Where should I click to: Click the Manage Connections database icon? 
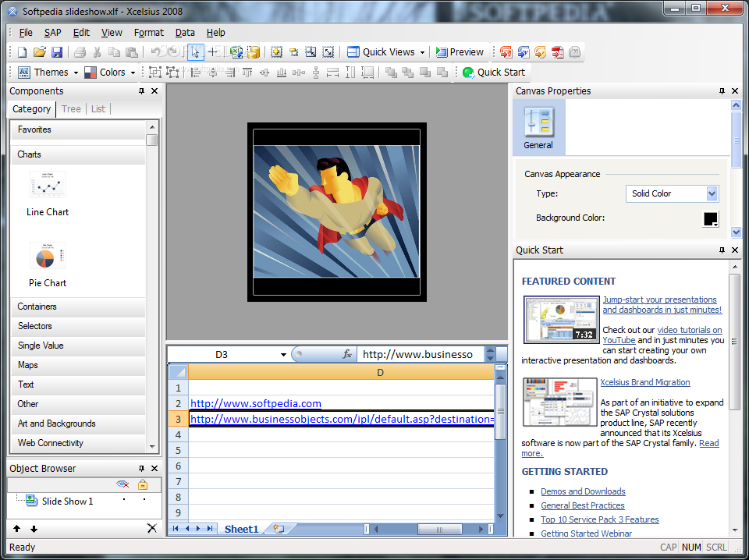[253, 52]
